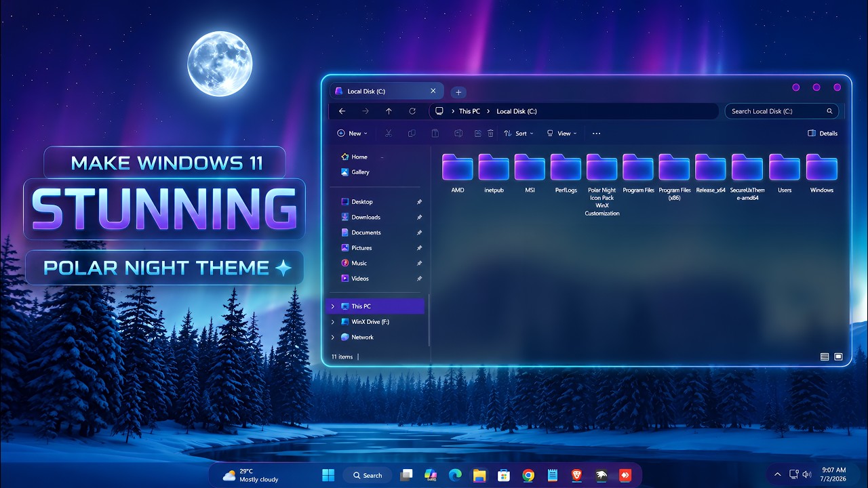Launch Google Chrome from taskbar

pos(528,475)
